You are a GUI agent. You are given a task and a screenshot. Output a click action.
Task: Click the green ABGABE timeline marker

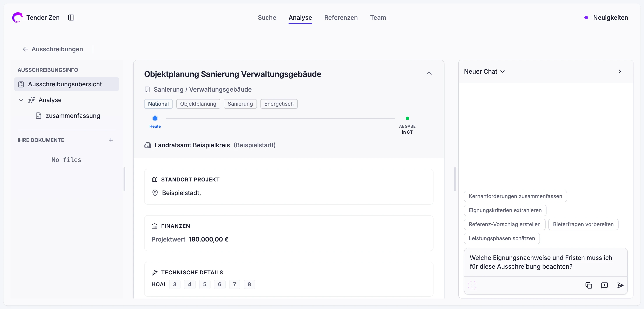point(407,118)
